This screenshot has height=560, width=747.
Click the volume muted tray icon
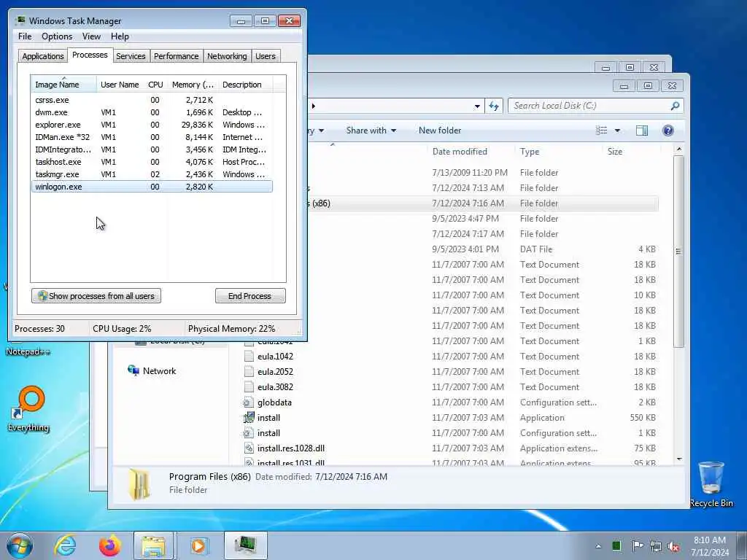[673, 547]
